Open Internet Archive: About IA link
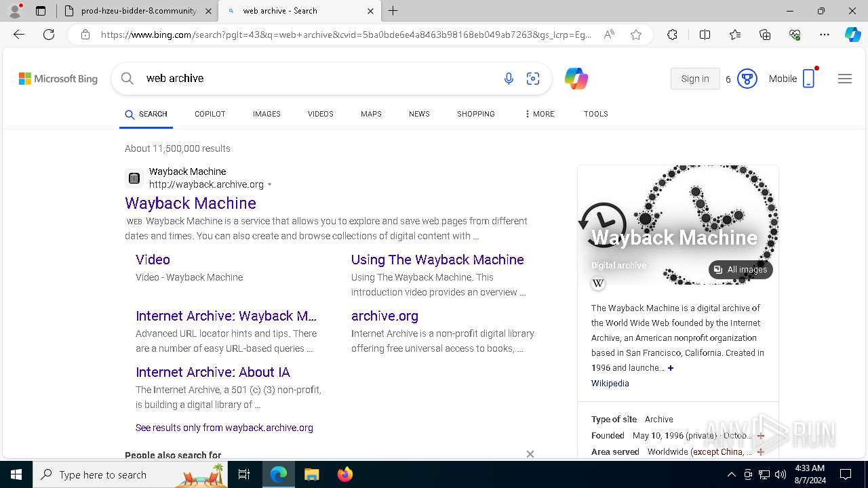868x488 pixels. tap(213, 372)
